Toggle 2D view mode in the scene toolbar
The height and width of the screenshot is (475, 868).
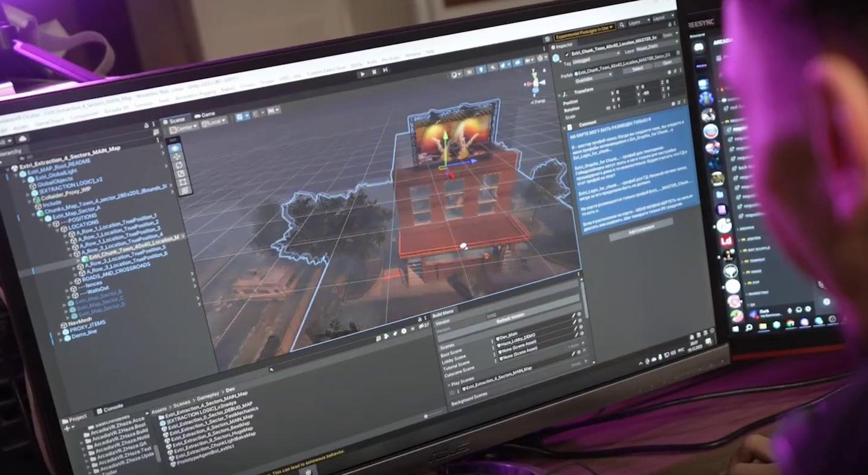[x=469, y=71]
